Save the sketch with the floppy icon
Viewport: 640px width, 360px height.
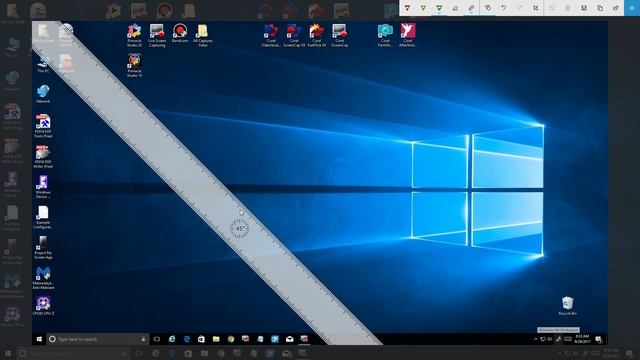tap(584, 8)
